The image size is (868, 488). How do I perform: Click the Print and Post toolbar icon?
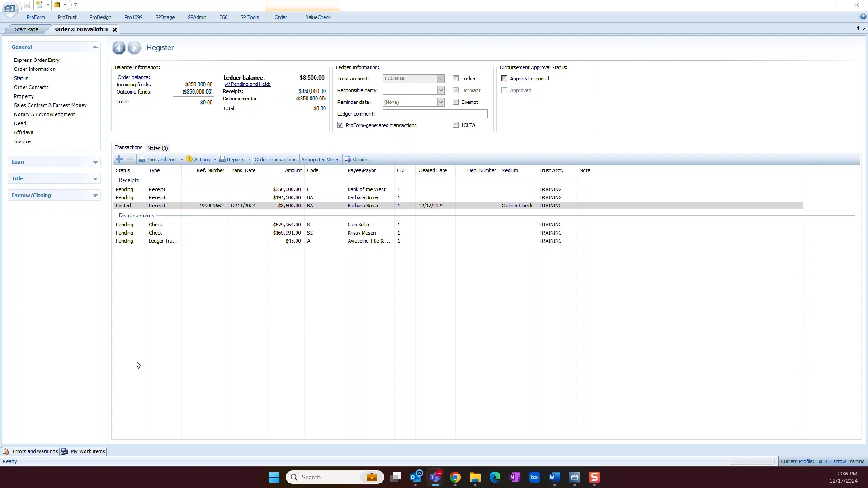142,160
